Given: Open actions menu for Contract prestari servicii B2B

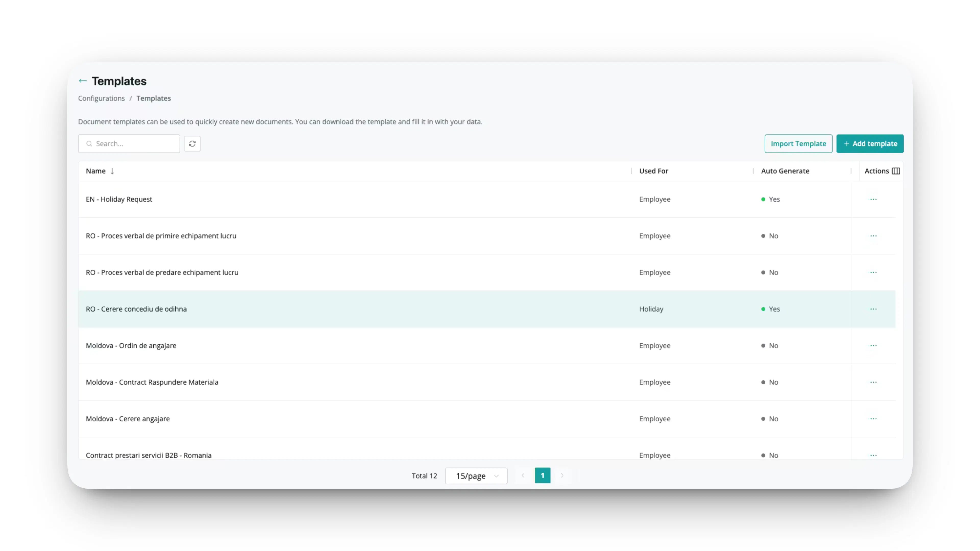Looking at the screenshot, I should (873, 455).
